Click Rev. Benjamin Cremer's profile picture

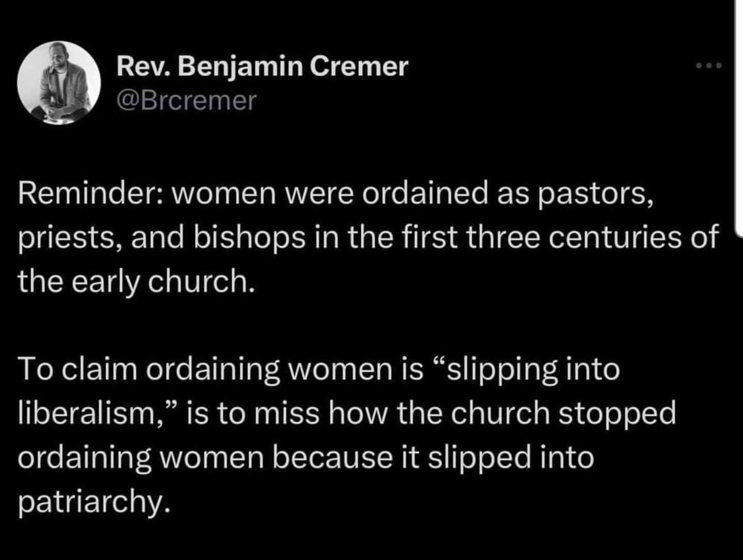(x=59, y=83)
